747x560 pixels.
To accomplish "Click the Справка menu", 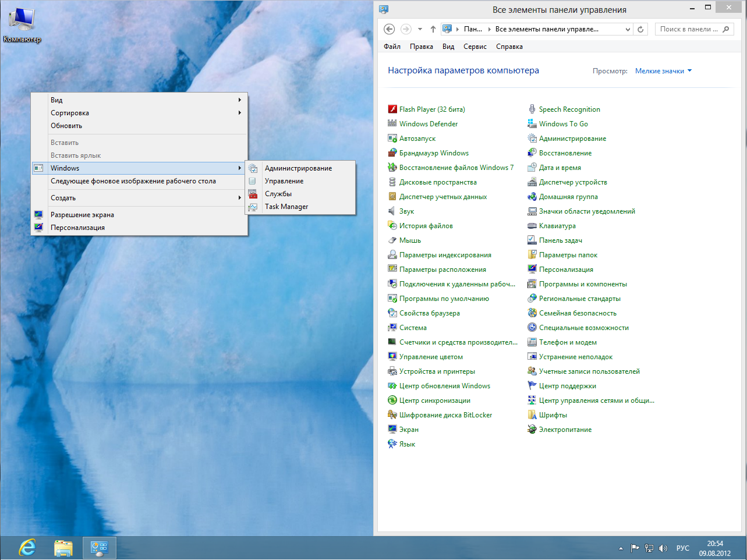I will [509, 47].
